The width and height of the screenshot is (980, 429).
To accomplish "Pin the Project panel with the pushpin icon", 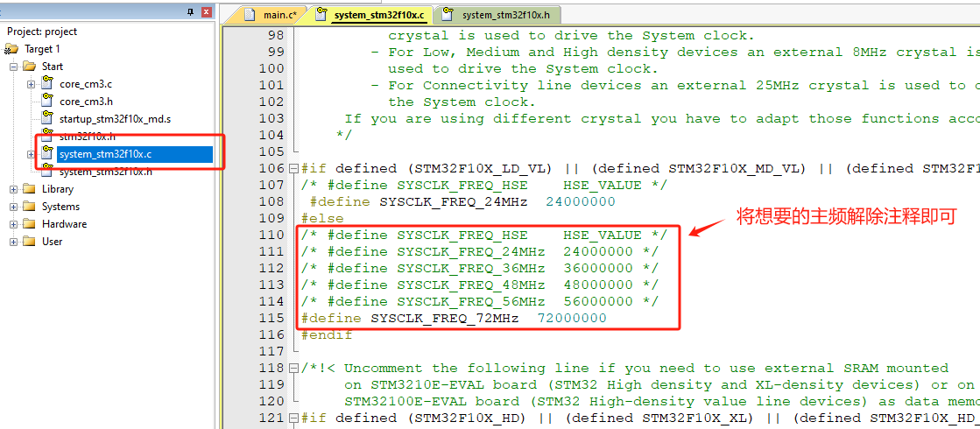I will [x=191, y=12].
